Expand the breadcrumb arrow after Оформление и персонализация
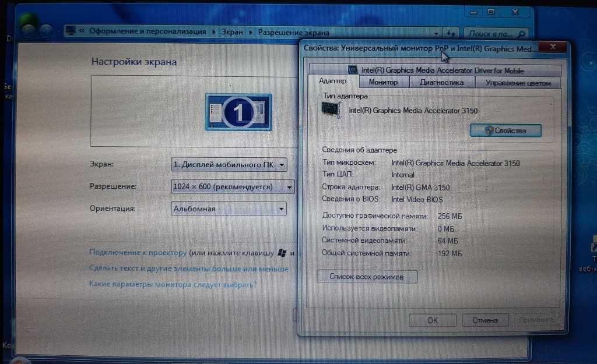 pyautogui.click(x=213, y=32)
